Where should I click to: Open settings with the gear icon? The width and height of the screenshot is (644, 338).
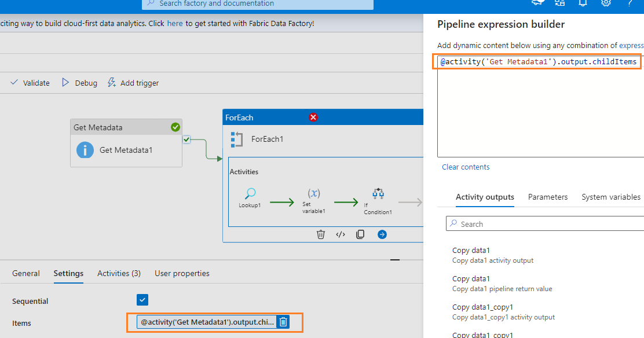pyautogui.click(x=606, y=3)
